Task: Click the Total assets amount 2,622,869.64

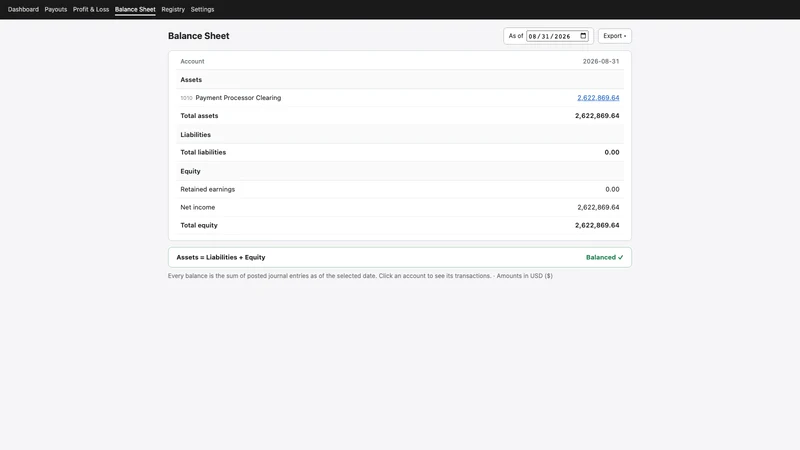Action: tap(597, 116)
